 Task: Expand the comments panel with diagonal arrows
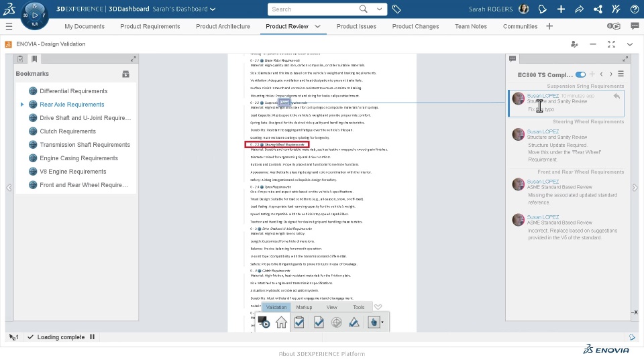[625, 59]
